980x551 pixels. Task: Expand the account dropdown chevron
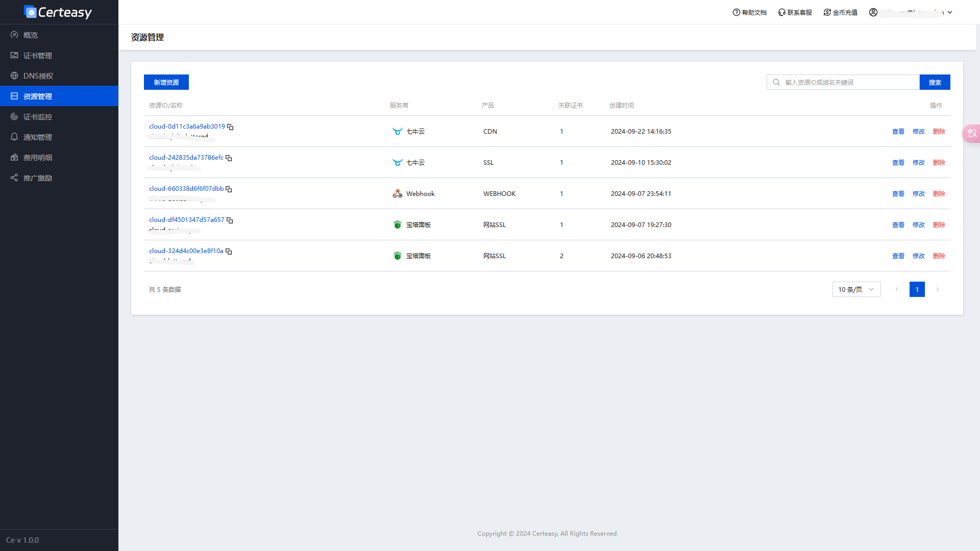point(950,12)
